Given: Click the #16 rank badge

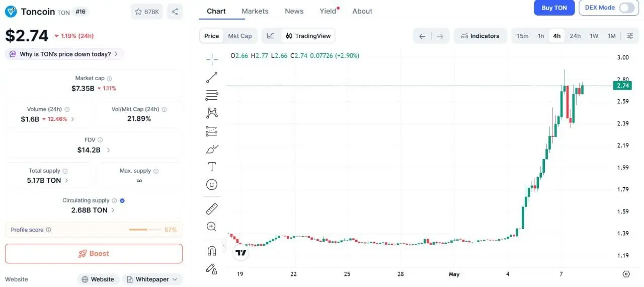Looking at the screenshot, I should 79,12.
